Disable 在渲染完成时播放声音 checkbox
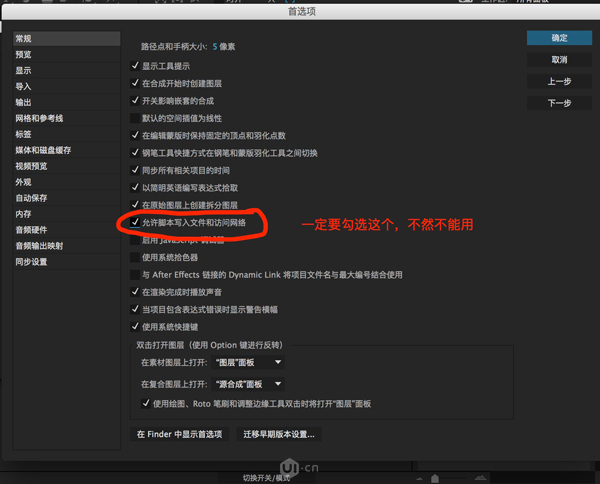This screenshot has height=484, width=600. (135, 292)
